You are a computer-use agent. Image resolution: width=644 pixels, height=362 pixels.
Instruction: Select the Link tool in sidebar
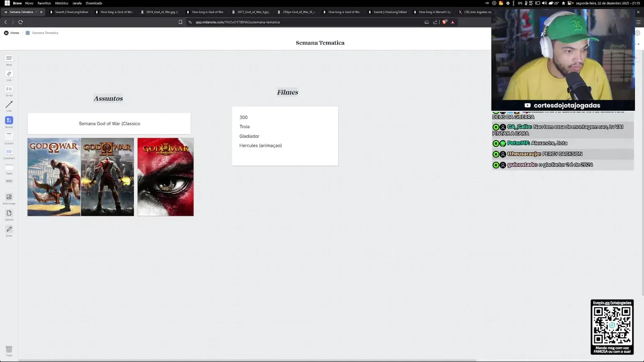(9, 75)
